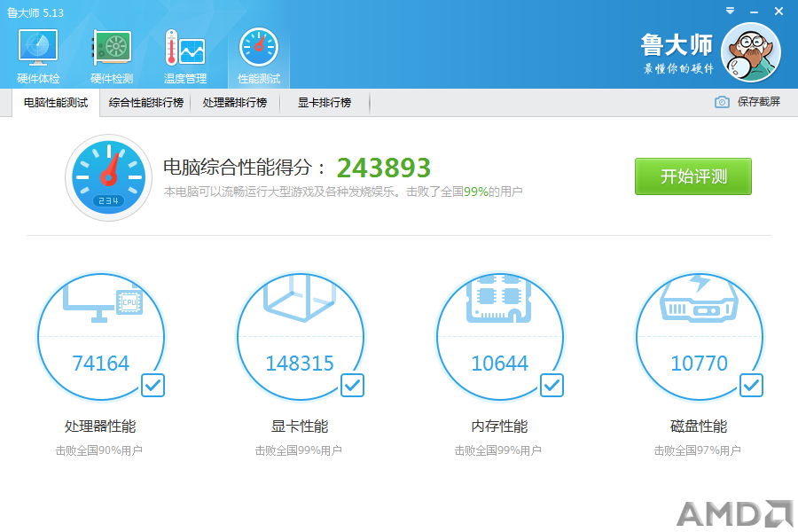This screenshot has height=532, width=798.
Task: Open the 温度管理 temperature management section
Action: tap(185, 56)
